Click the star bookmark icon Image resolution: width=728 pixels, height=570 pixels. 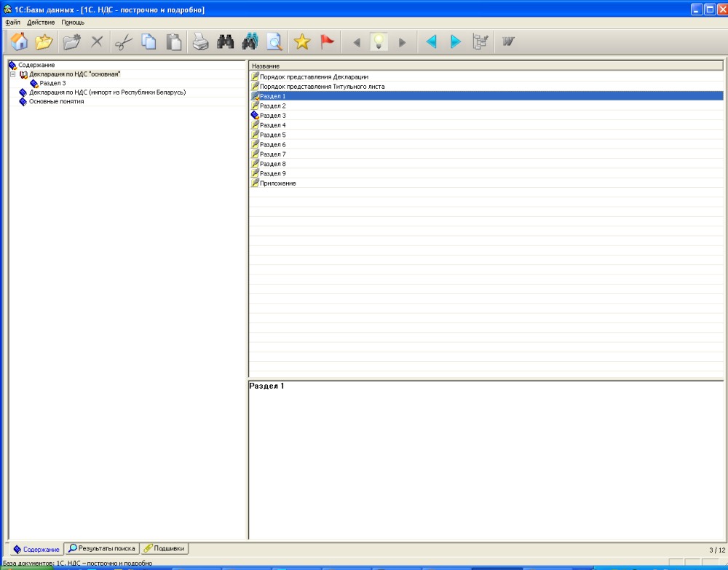point(302,42)
